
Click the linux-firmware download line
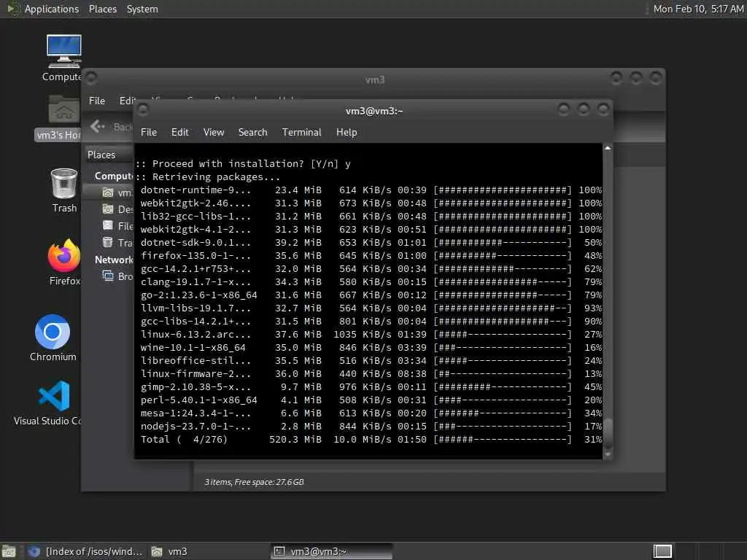click(371, 374)
